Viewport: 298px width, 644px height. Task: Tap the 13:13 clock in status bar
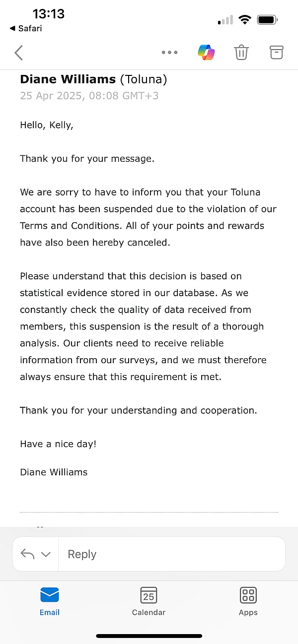click(49, 13)
